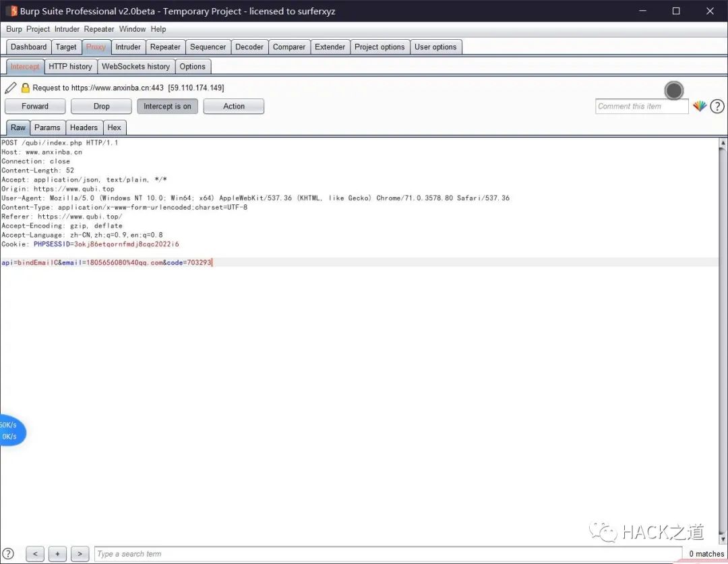Image resolution: width=728 pixels, height=564 pixels.
Task: Click the Origin header line
Action: (57, 189)
